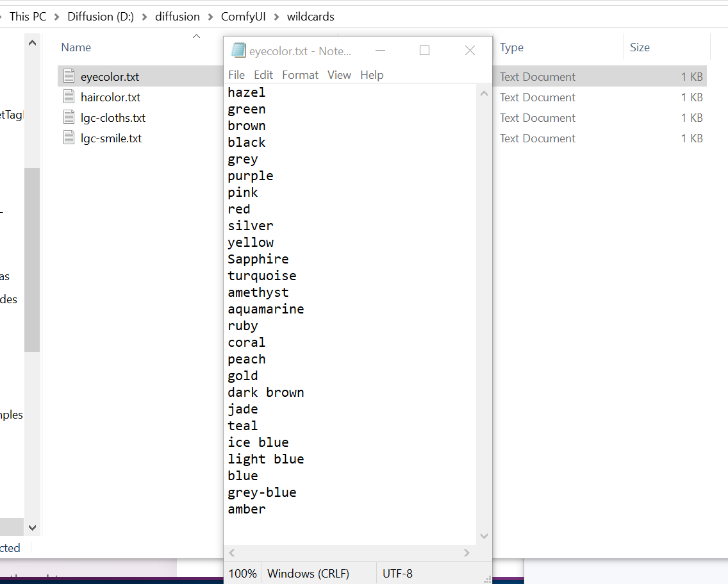
Task: Click the Windows (CRLF) status bar entry
Action: [x=308, y=573]
